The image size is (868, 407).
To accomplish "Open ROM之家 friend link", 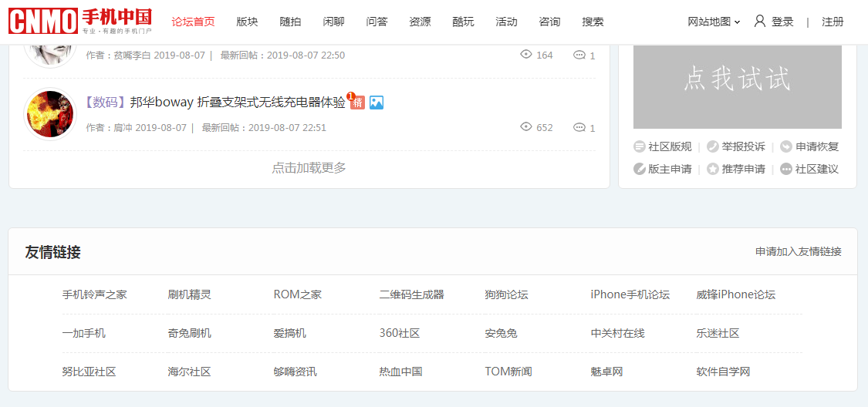I will [x=297, y=294].
